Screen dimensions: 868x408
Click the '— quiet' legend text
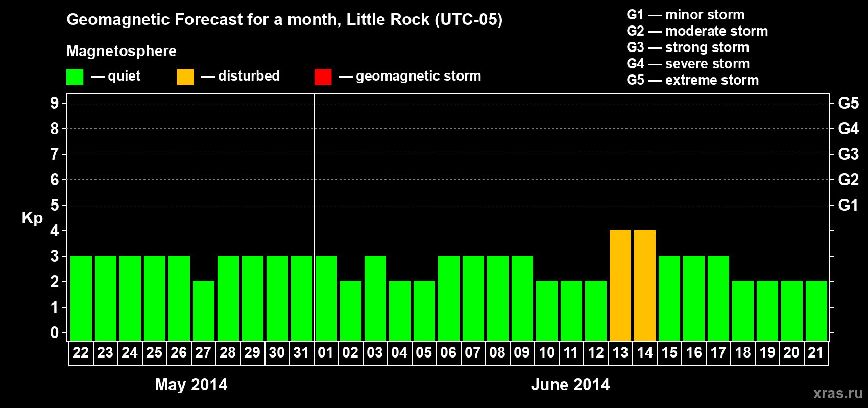point(115,76)
